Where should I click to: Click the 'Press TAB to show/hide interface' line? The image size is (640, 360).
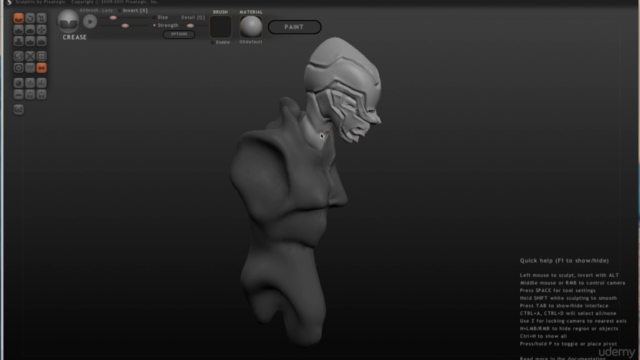click(x=564, y=306)
